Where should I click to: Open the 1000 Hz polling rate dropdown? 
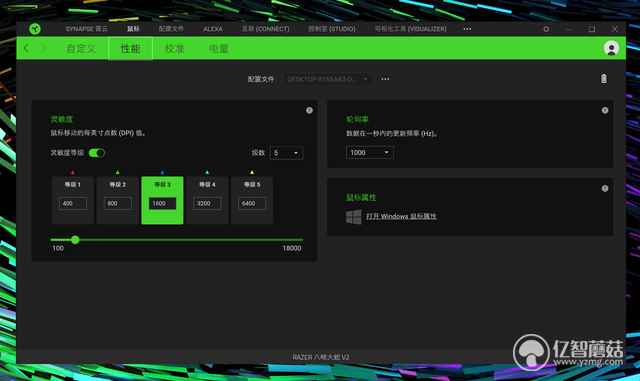(370, 152)
